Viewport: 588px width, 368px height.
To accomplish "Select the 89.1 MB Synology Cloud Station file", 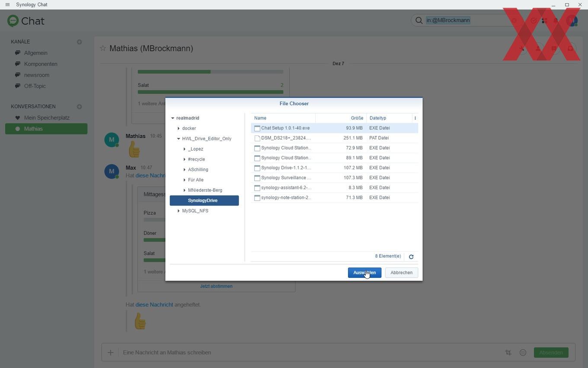I will pyautogui.click(x=334, y=158).
